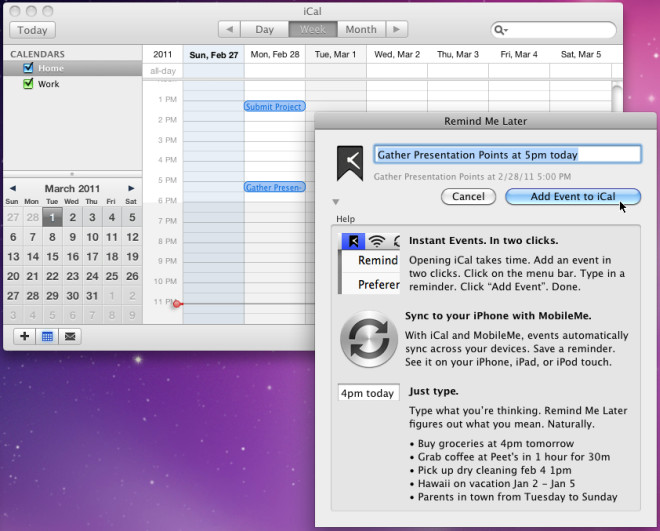Screen dimensions: 660x531
Task: Uncheck the Work calendar checkbox
Action: pos(28,84)
